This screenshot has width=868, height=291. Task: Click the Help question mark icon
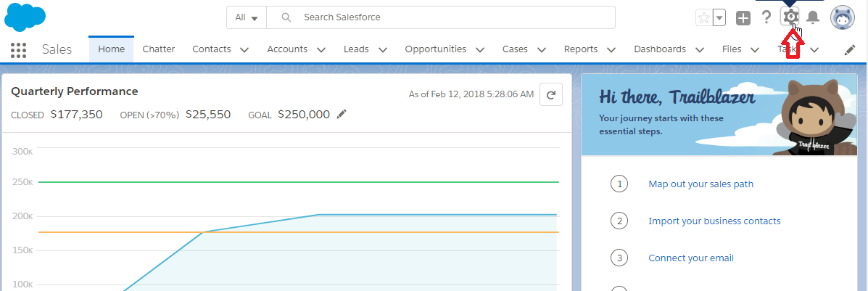[766, 17]
